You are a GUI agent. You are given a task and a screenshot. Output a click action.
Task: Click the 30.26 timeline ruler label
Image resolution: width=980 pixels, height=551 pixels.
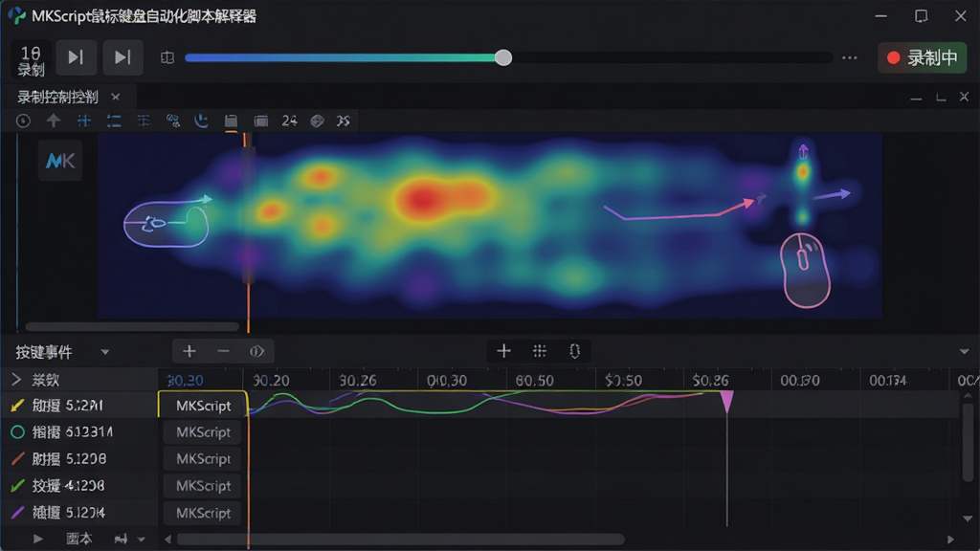[358, 380]
